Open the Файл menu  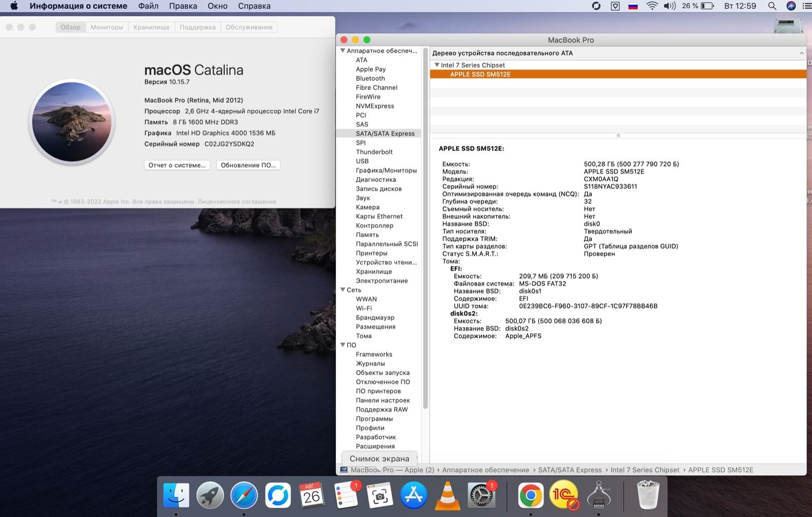tap(148, 6)
